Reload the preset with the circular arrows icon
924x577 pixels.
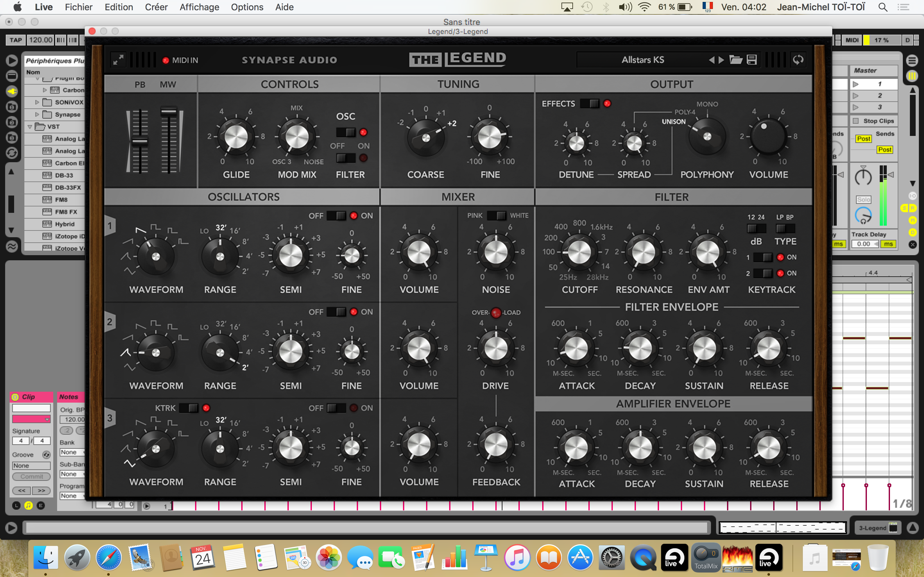point(798,60)
